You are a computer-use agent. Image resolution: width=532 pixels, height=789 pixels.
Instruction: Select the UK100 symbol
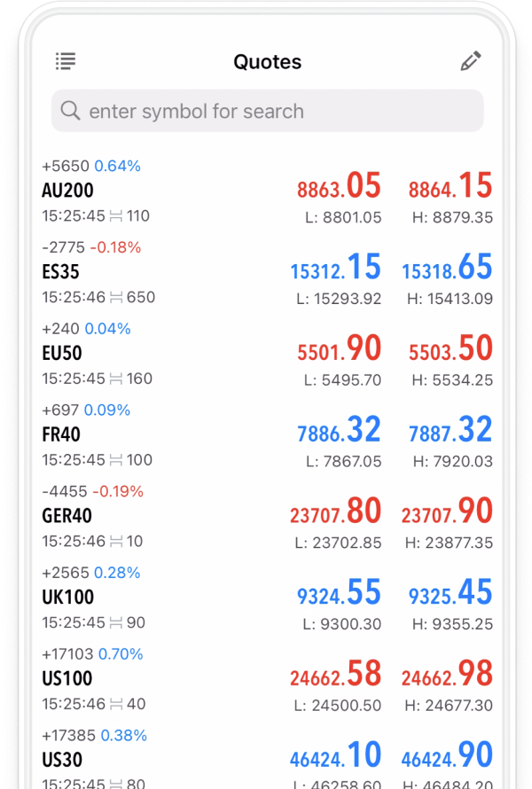pyautogui.click(x=67, y=598)
